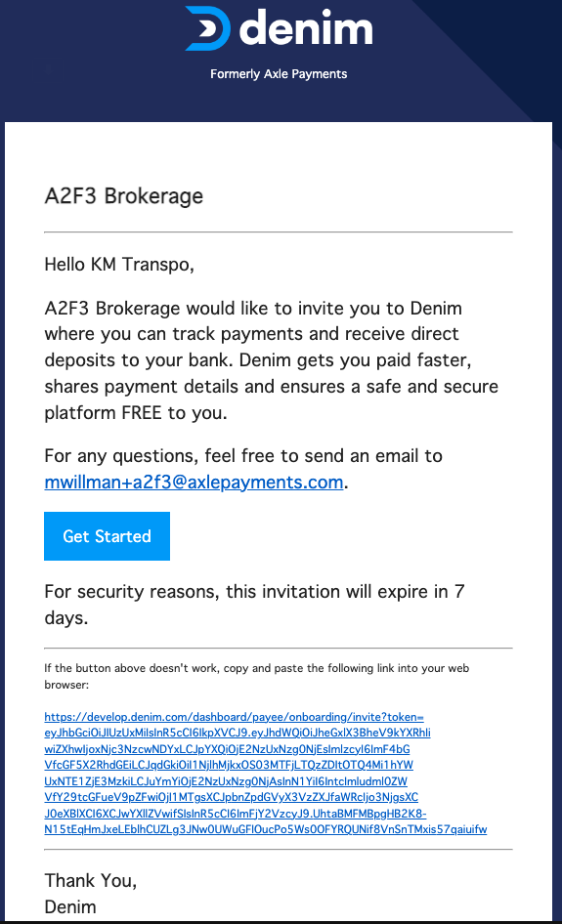The image size is (562, 924).
Task: Open the mwillman+a2f3@axlepayments.com email link
Action: pyautogui.click(x=195, y=483)
